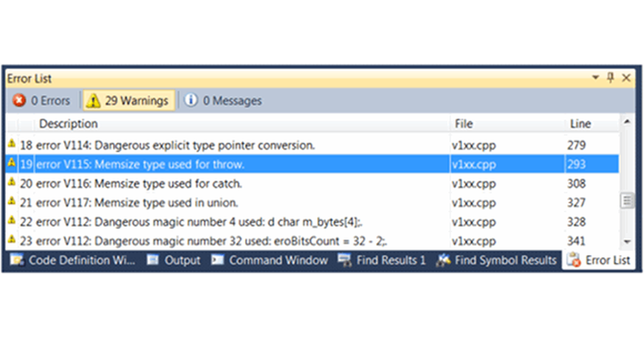Click warning icon of row 18
This screenshot has height=338, width=644.
[x=12, y=144]
